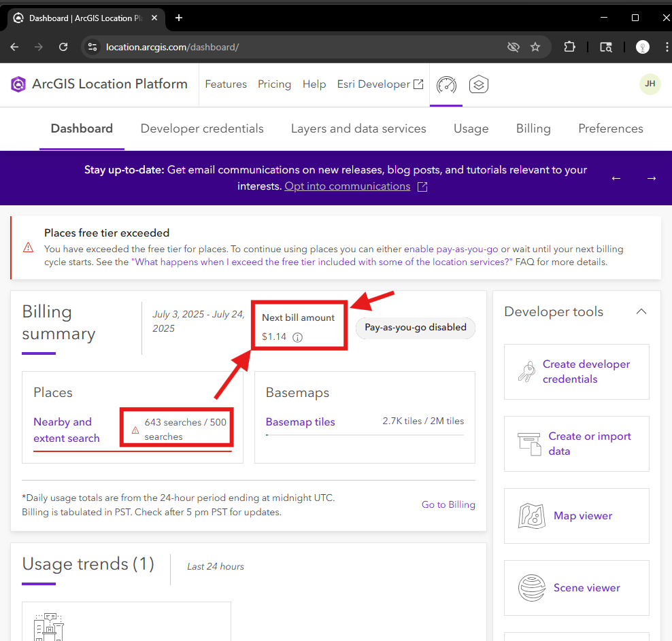Click the enable pay-as-you-go link
The width and height of the screenshot is (672, 641).
pyautogui.click(x=451, y=249)
